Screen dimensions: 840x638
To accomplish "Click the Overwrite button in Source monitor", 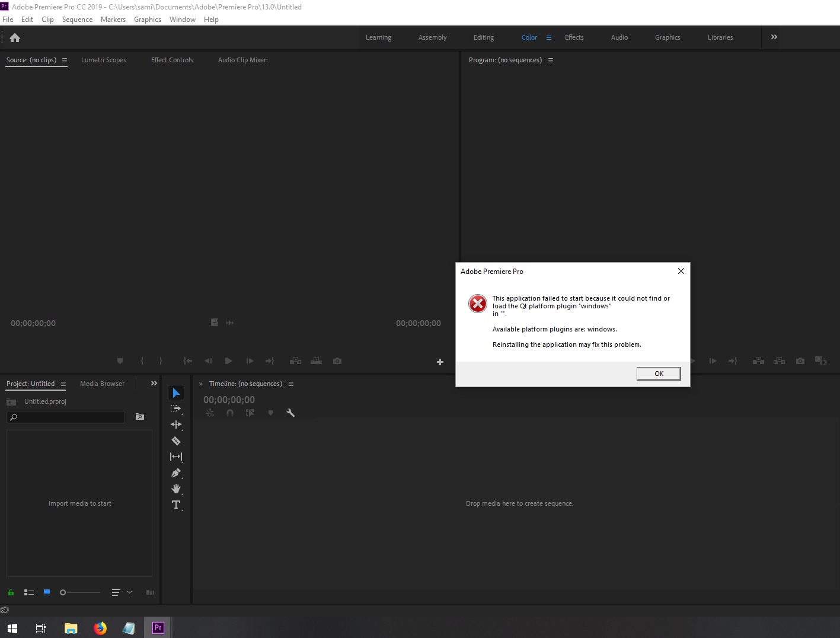I will pyautogui.click(x=317, y=361).
